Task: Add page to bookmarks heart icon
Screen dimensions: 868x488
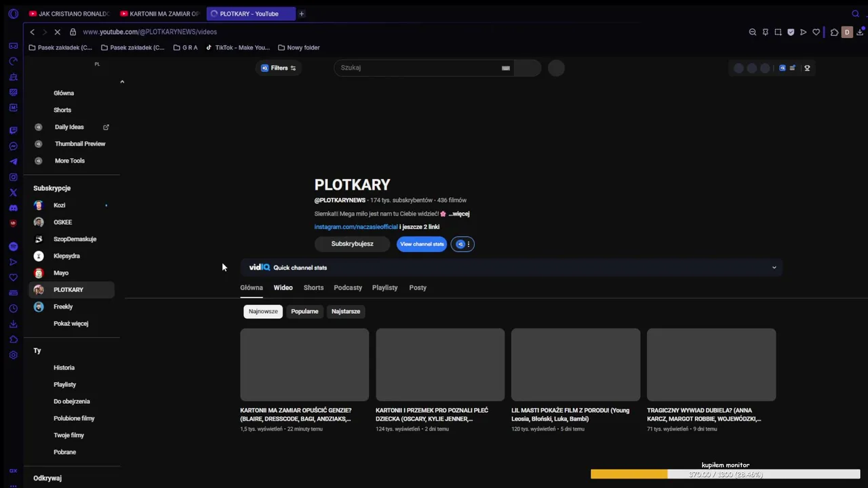Action: pyautogui.click(x=816, y=32)
